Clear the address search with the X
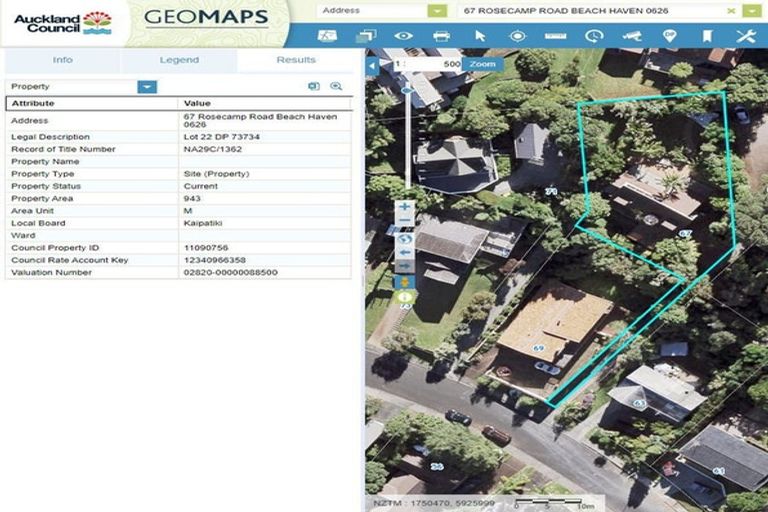The width and height of the screenshot is (768, 512). tap(731, 11)
